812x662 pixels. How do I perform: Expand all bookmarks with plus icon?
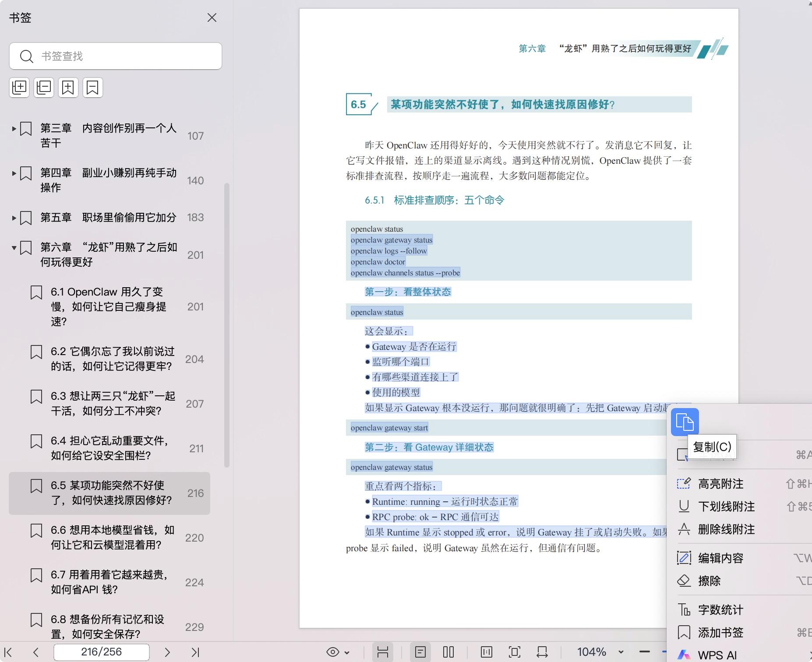tap(19, 88)
